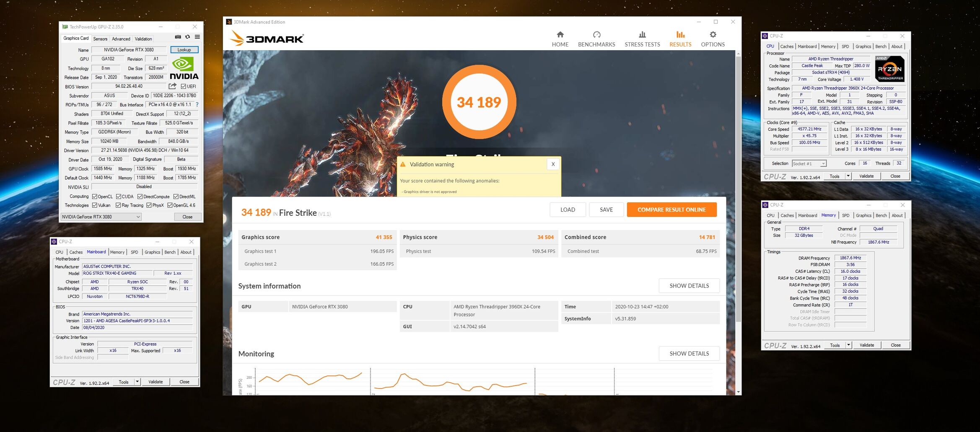
Task: Toggle the DirectCompute checkbox
Action: point(140,197)
